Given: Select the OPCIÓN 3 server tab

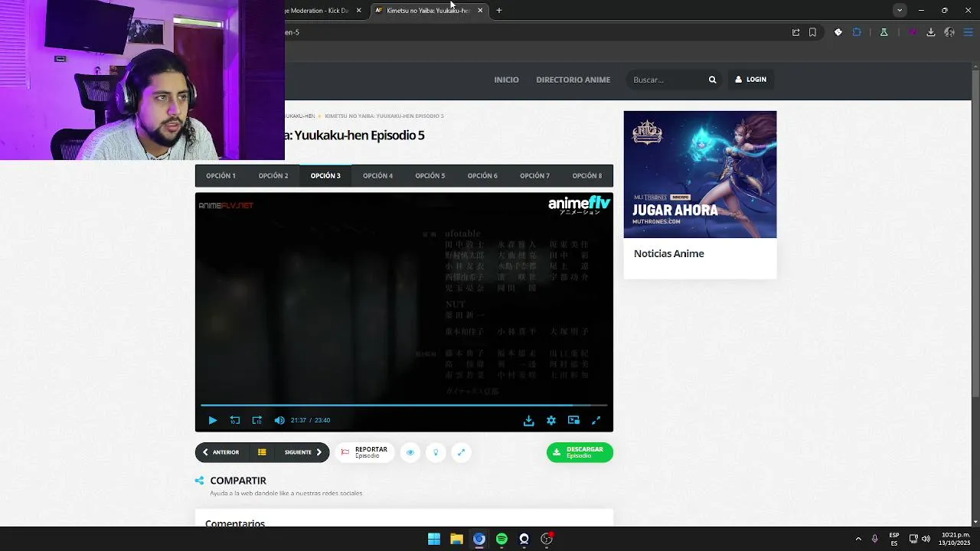Looking at the screenshot, I should click(x=325, y=176).
